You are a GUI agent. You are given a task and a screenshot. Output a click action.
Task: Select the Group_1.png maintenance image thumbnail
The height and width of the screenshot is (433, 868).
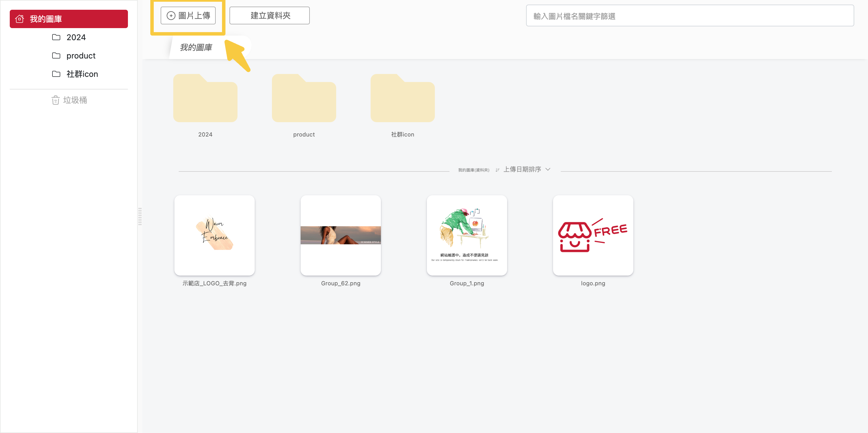(x=467, y=235)
